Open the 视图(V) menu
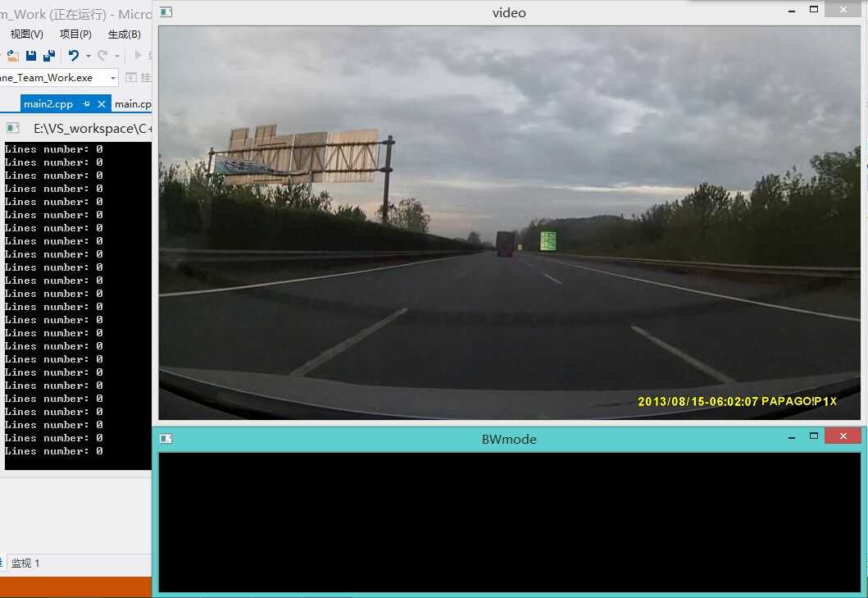868x598 pixels. pyautogui.click(x=26, y=34)
